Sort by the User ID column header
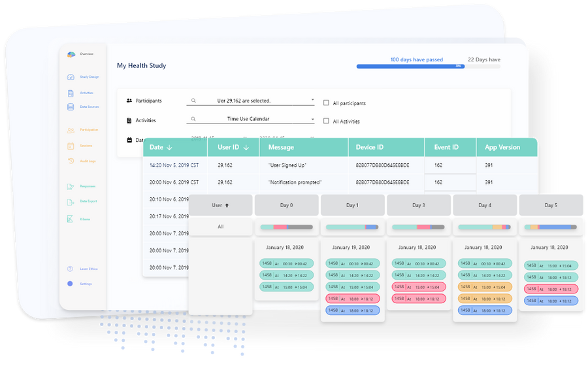Image resolution: width=588 pixels, height=366 pixels. pos(233,148)
